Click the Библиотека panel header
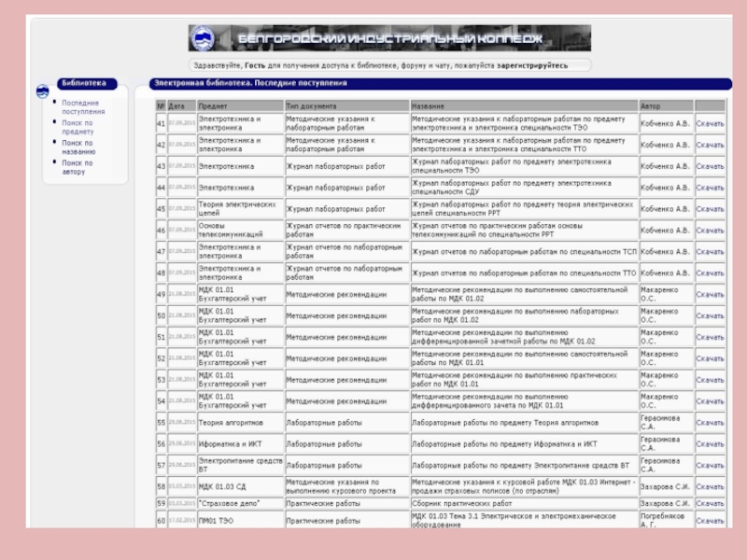The width and height of the screenshot is (747, 560). [87, 83]
